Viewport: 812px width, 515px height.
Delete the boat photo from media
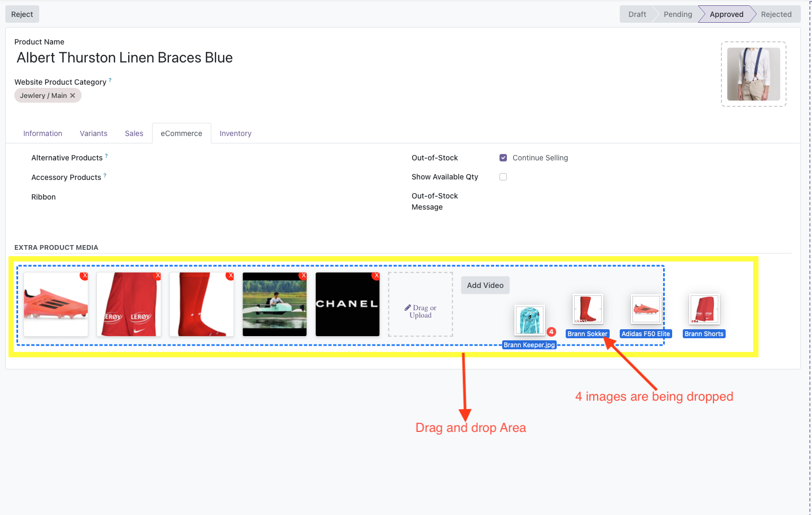coord(303,276)
